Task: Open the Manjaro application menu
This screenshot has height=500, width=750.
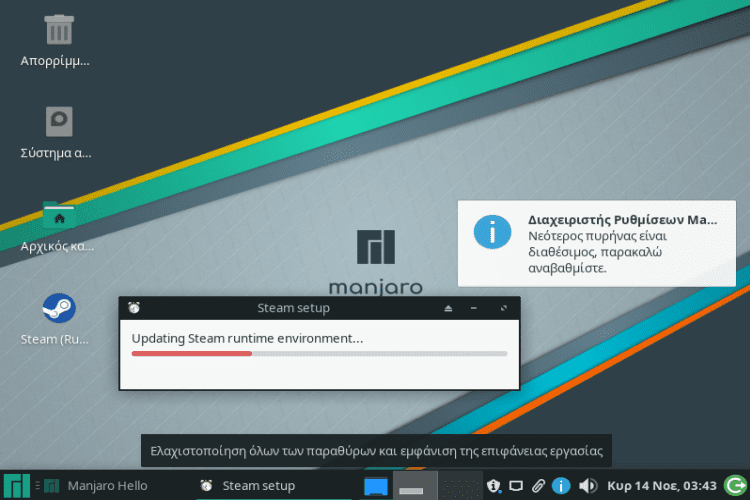Action: pos(17,486)
